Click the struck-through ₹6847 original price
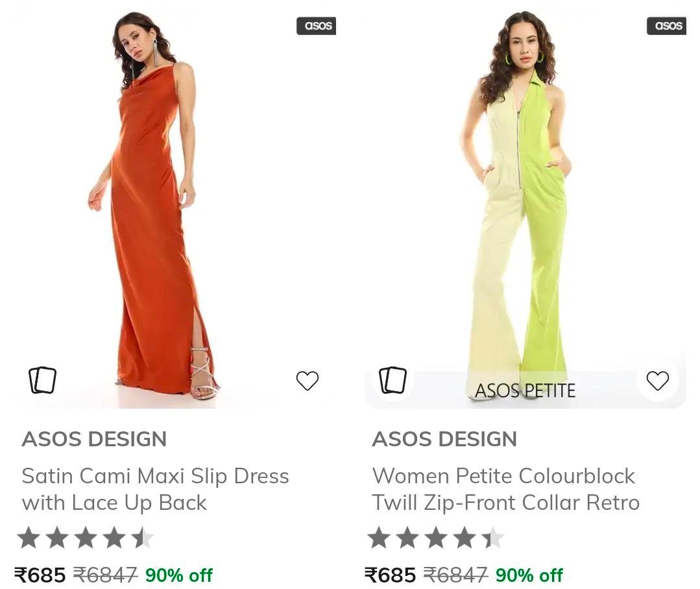Screen dimensions: 700x589 (105, 573)
